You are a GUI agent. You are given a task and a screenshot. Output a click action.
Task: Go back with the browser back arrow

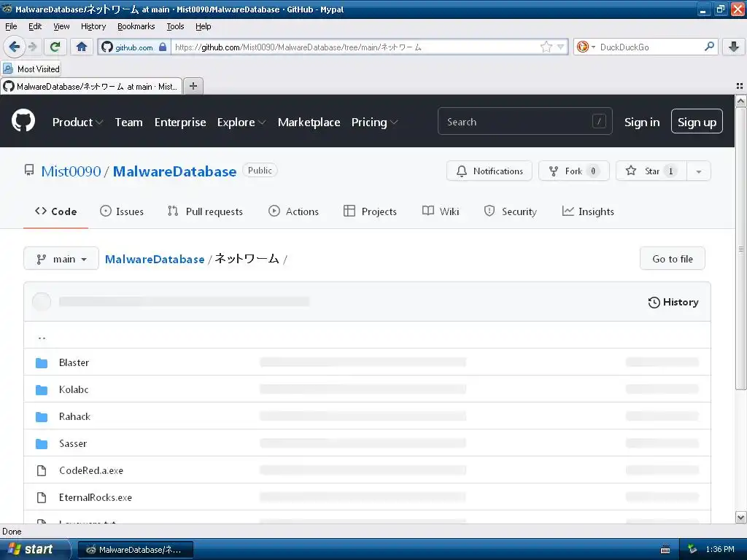tap(14, 47)
